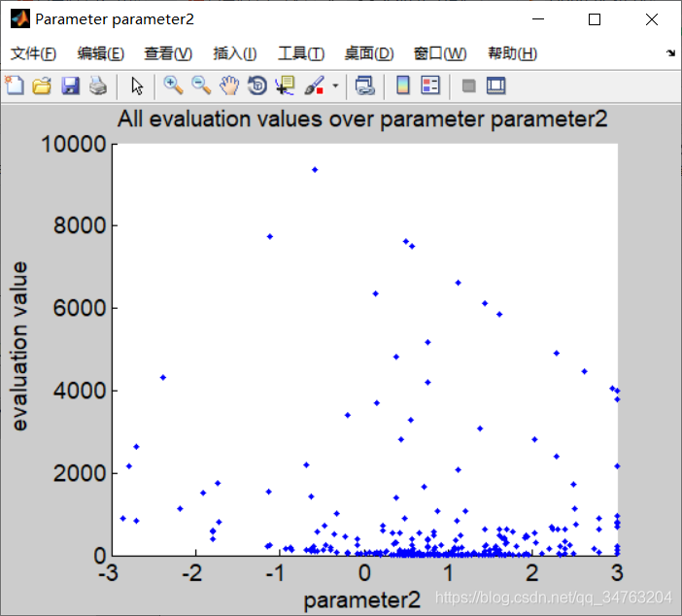Maximize the figure window

click(x=595, y=19)
